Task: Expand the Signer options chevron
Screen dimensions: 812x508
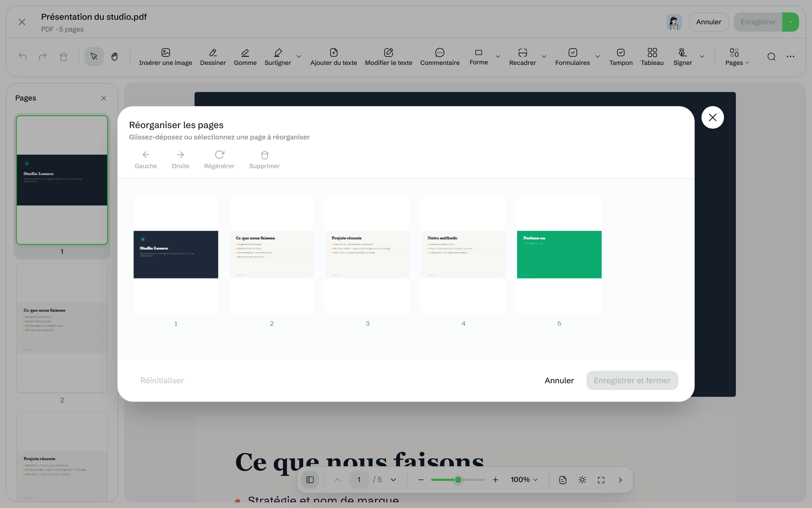Action: 702,56
